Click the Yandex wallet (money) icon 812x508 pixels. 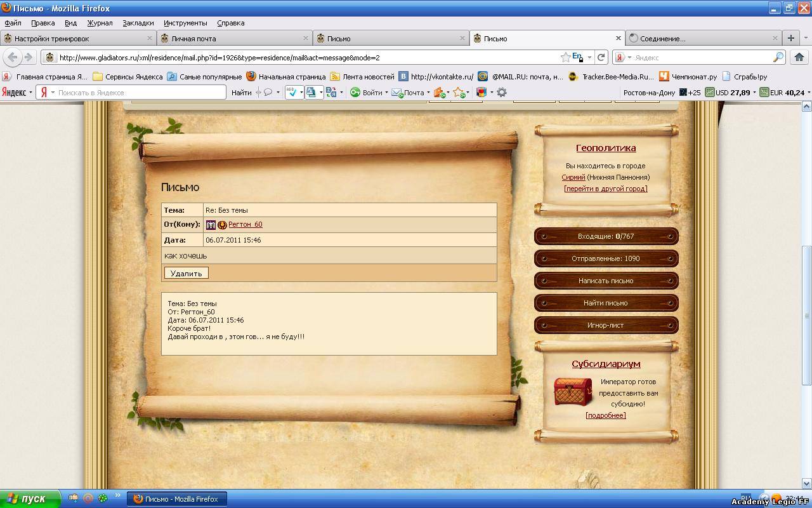coord(439,93)
